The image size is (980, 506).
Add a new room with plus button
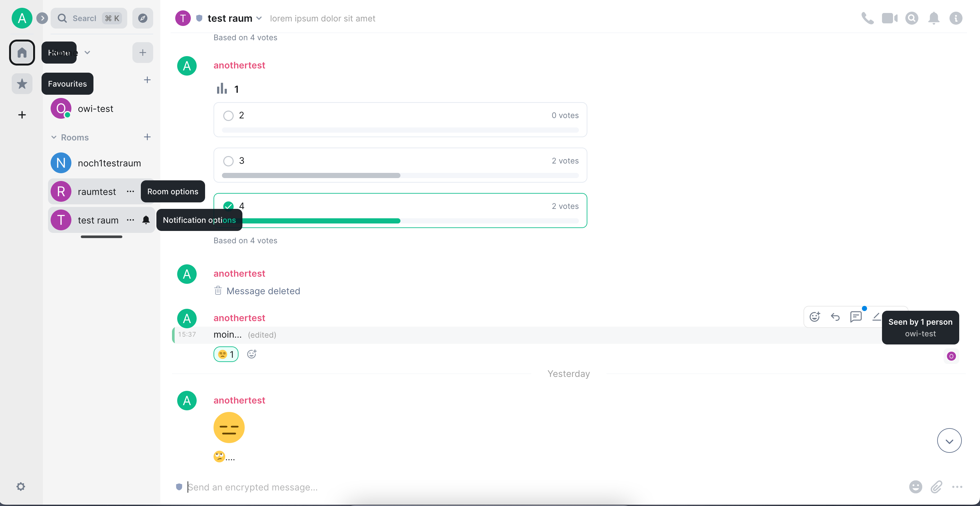pos(147,137)
